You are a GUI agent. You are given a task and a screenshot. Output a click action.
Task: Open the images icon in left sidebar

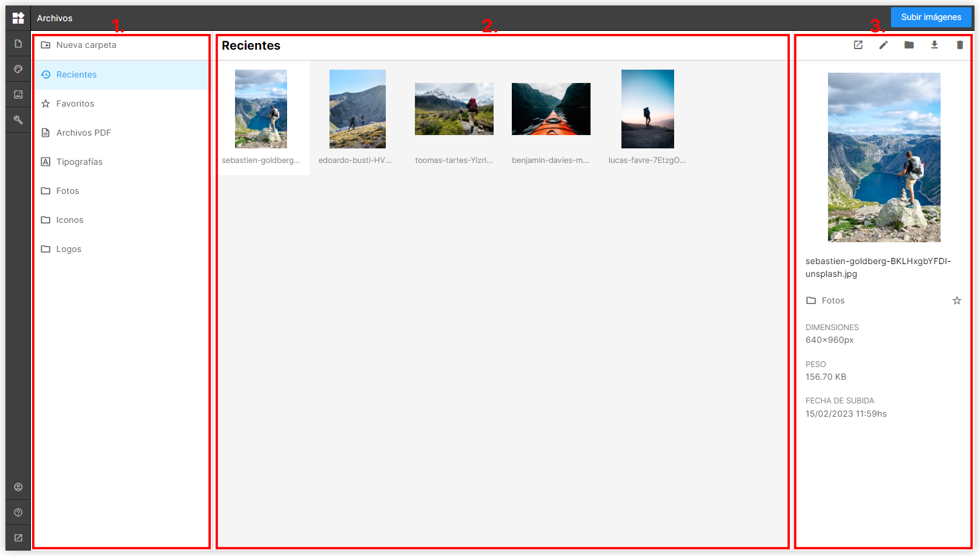[x=18, y=94]
